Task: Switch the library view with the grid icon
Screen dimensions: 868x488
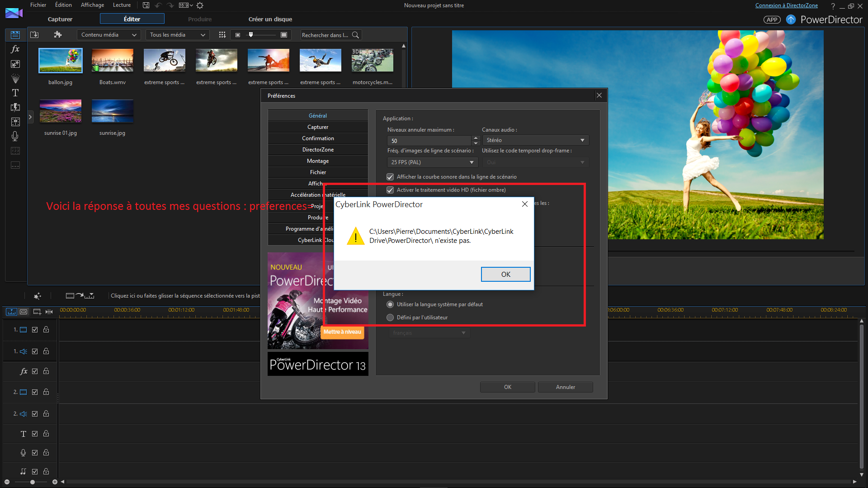Action: tap(222, 35)
